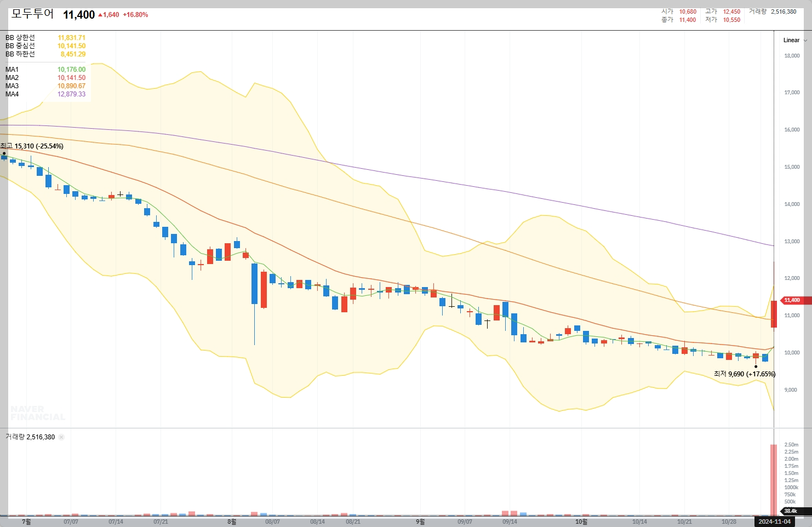Image resolution: width=812 pixels, height=527 pixels.
Task: Click the 11,831.71 upper band value
Action: (72, 38)
